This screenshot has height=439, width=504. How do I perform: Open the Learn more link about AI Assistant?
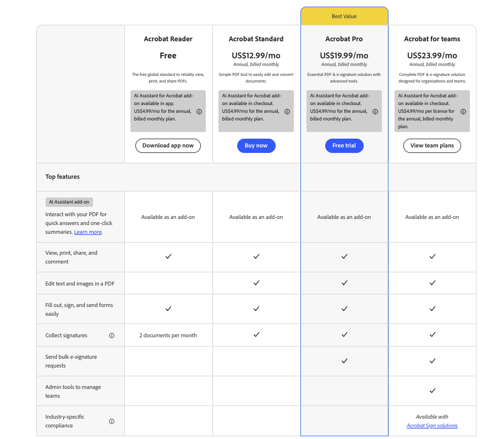coord(87,232)
